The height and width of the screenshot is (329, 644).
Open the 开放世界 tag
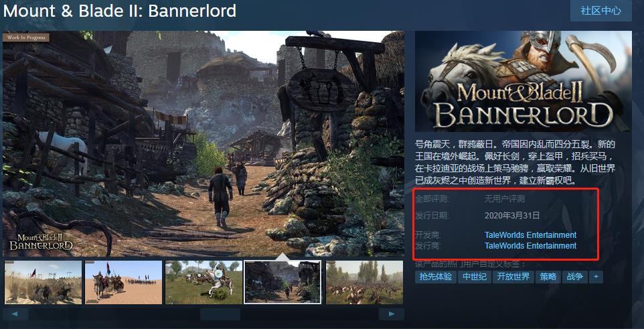tap(513, 277)
